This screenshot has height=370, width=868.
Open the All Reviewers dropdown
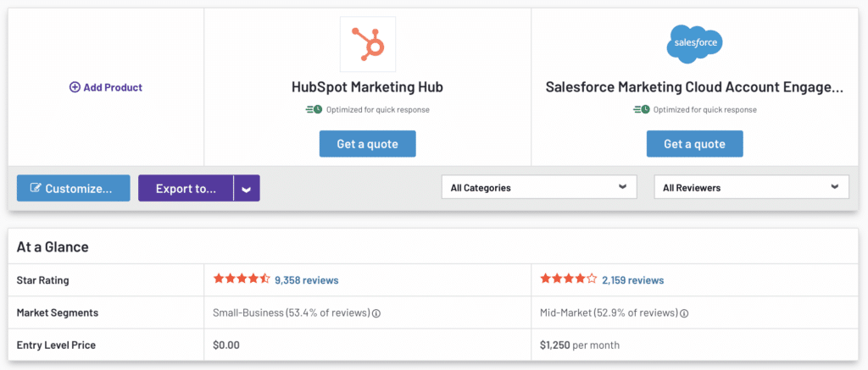751,187
